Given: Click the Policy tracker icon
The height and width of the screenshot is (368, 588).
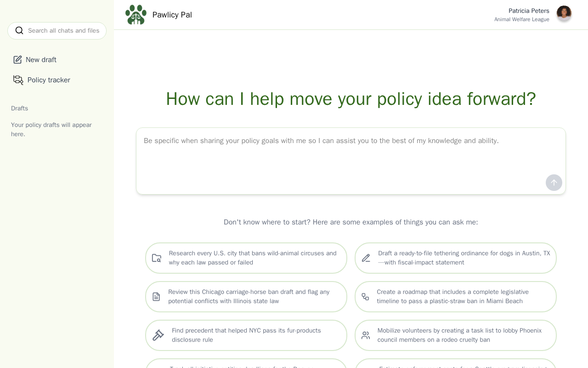Looking at the screenshot, I should click(x=18, y=80).
